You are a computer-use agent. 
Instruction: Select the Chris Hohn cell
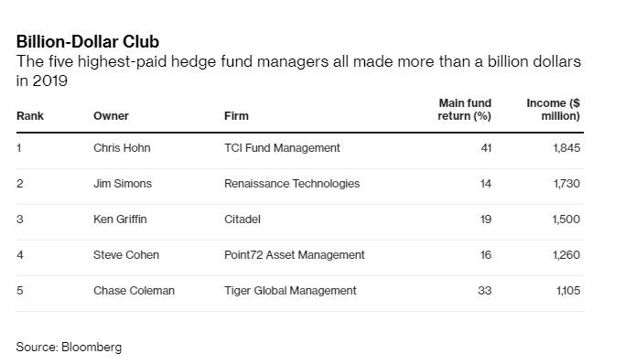122,148
